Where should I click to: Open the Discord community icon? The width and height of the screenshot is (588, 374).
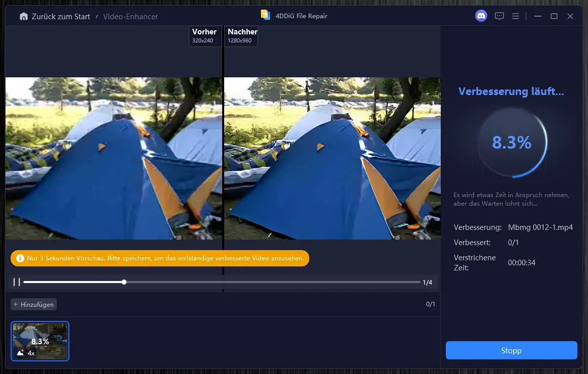481,16
